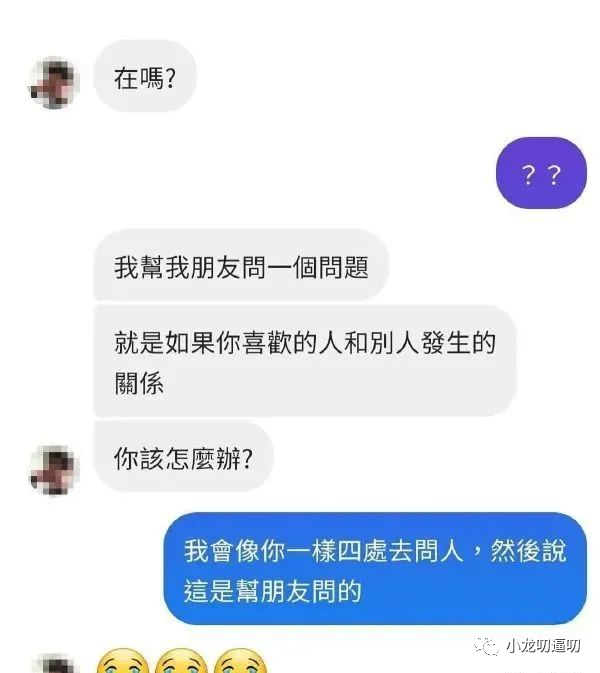The image size is (600, 673).
Task: Tap the word 關係 in the long message
Action: [139, 382]
